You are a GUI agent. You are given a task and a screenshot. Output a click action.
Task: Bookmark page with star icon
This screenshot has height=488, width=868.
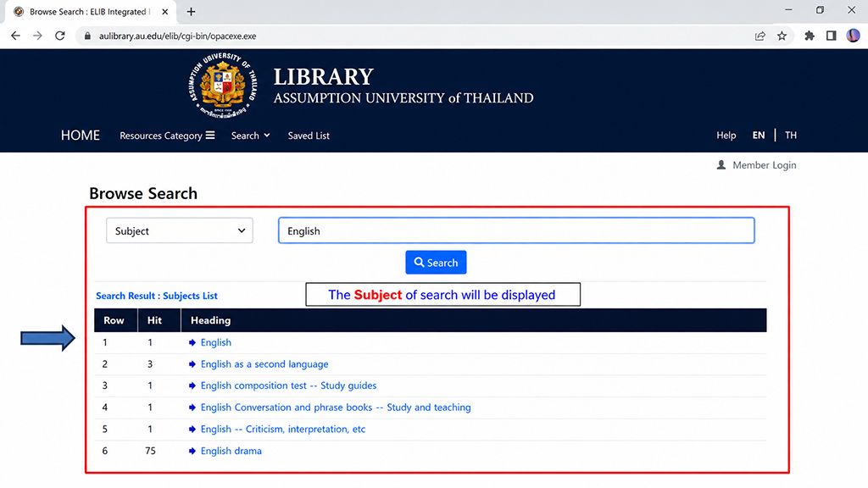pos(782,36)
